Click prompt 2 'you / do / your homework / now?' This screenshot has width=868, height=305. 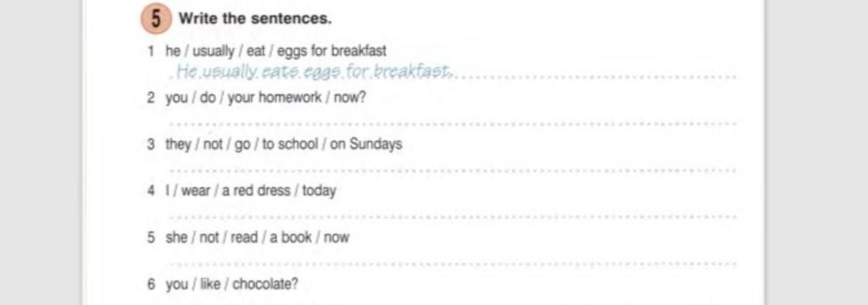(265, 98)
